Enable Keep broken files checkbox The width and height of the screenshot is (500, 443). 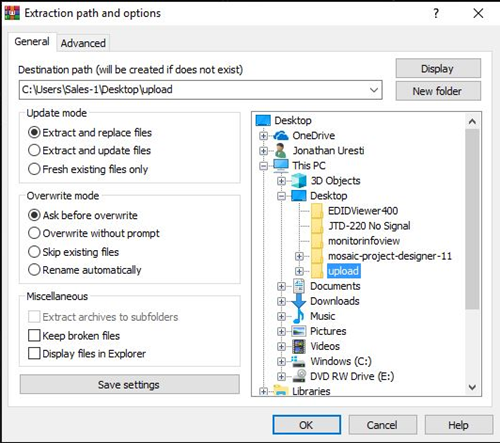click(74, 335)
